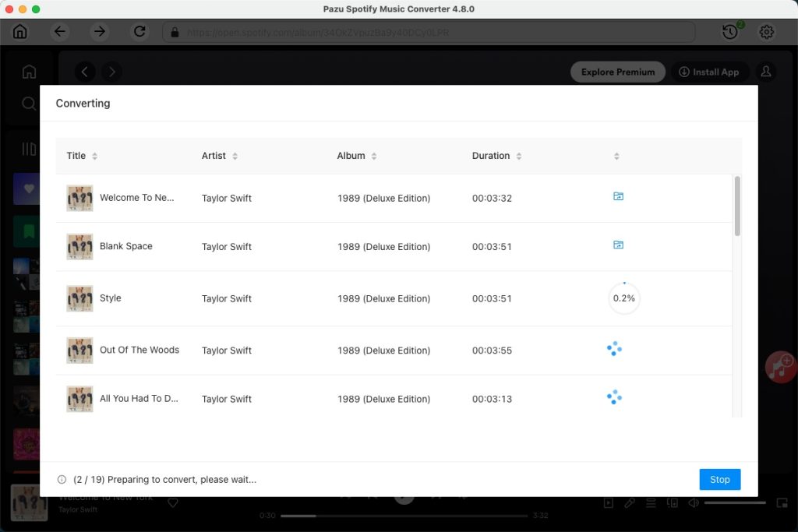Screen dimensions: 798x532
Task: Click the Install App button
Action: click(x=709, y=72)
